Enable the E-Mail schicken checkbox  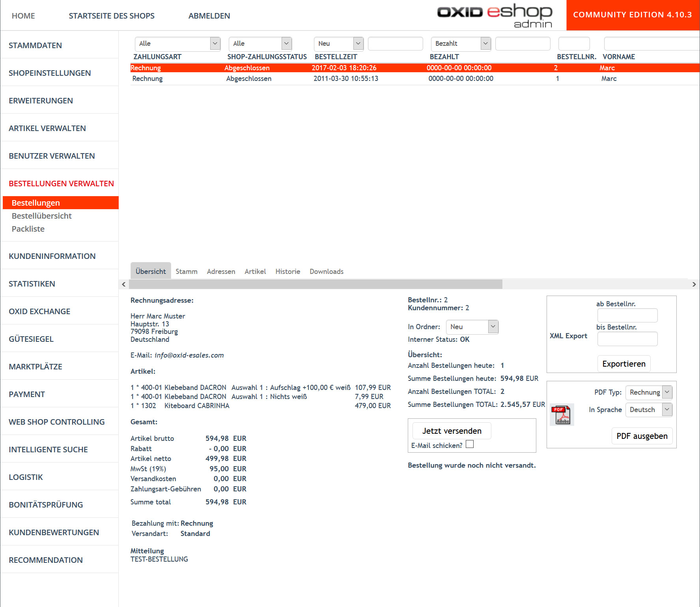(469, 444)
